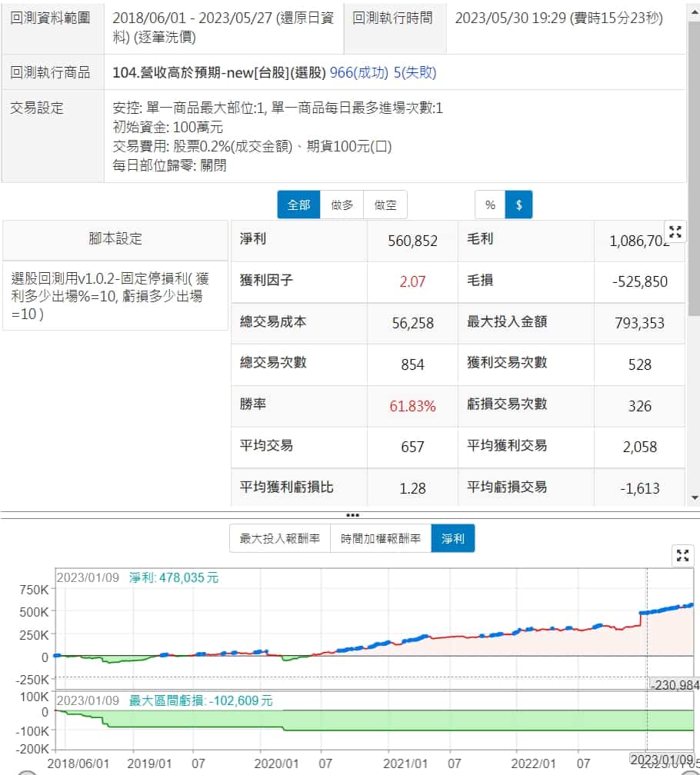Click the 腳本設定 panel header
700x775 pixels.
click(x=115, y=239)
